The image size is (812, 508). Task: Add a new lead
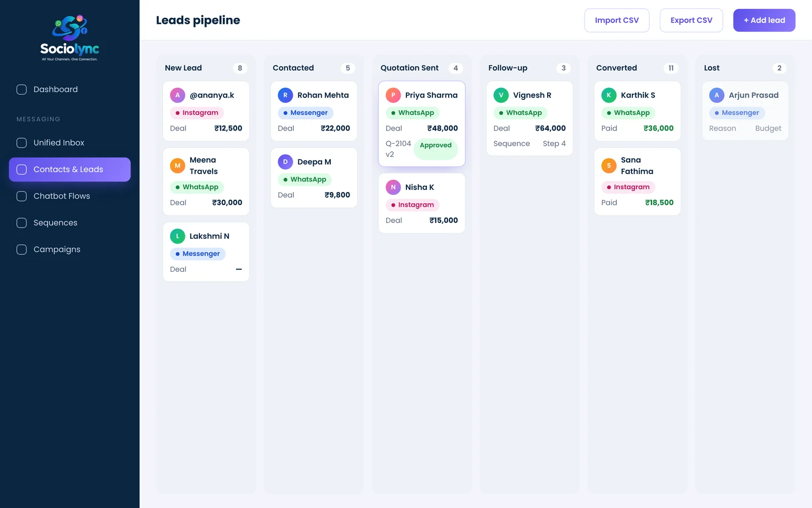(764, 20)
